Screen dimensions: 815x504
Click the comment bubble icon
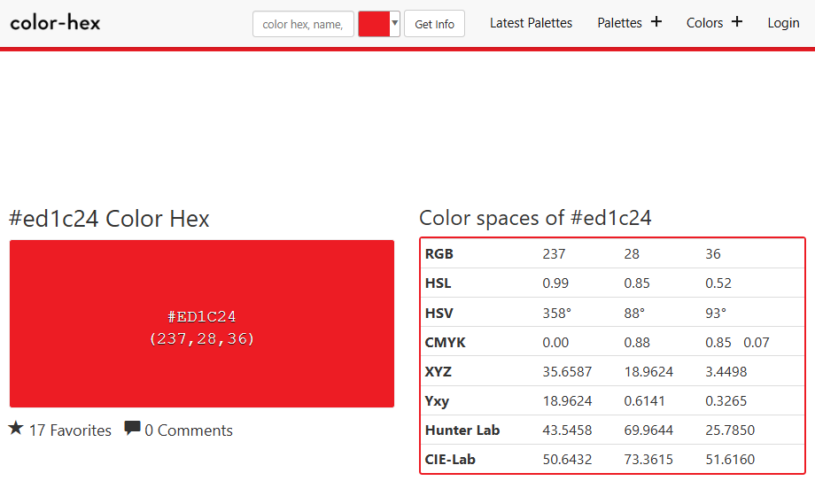(x=132, y=429)
